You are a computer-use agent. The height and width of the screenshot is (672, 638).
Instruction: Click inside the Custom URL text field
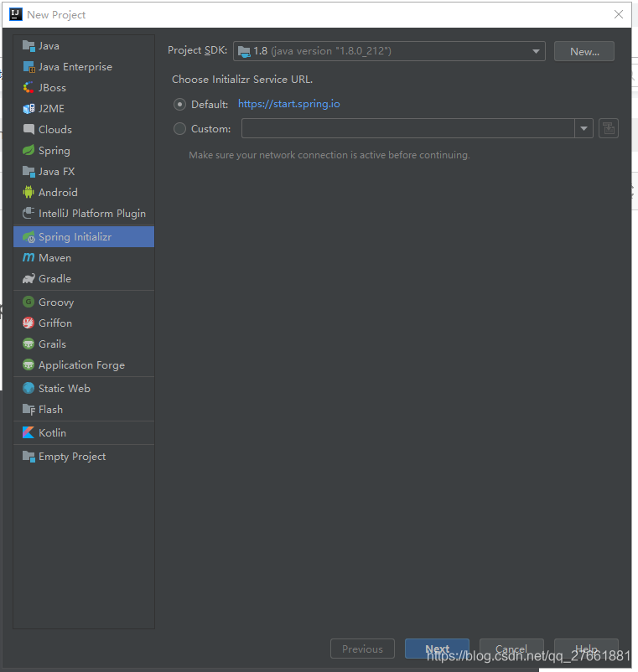point(407,128)
